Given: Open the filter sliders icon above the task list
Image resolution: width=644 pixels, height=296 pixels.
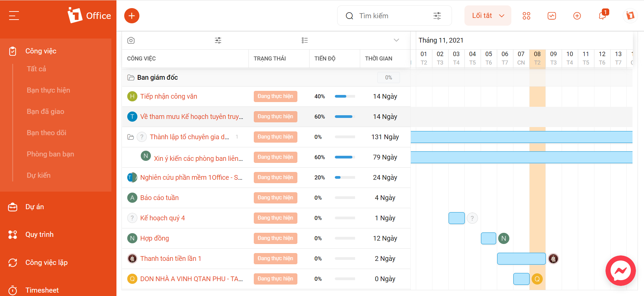Looking at the screenshot, I should (218, 41).
